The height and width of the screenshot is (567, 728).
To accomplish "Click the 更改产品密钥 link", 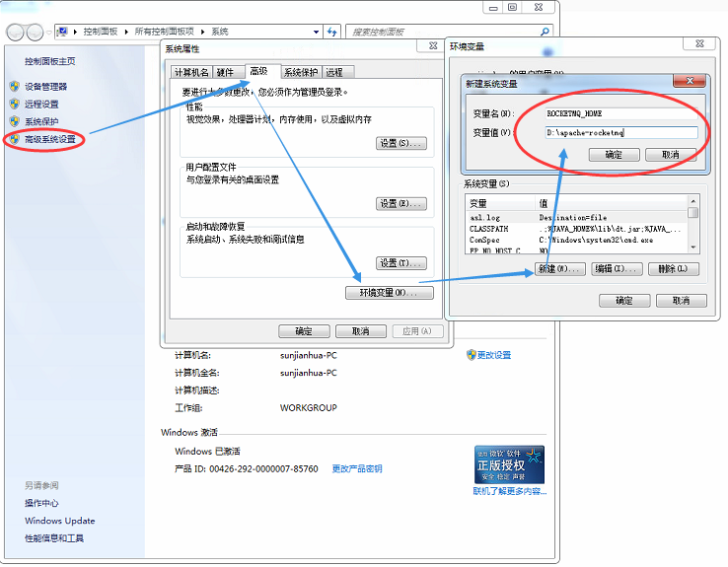I will tap(357, 468).
